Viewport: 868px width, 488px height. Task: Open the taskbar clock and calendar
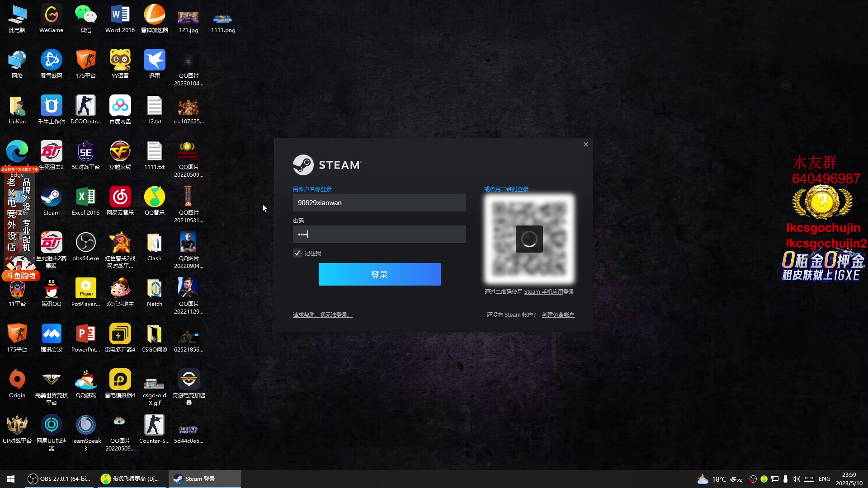[849, 479]
